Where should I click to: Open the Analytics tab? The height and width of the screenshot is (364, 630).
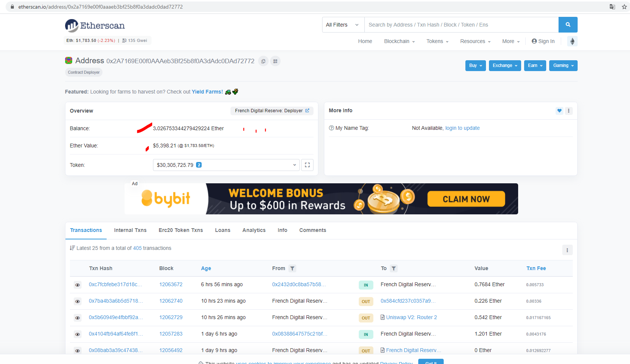click(x=254, y=230)
